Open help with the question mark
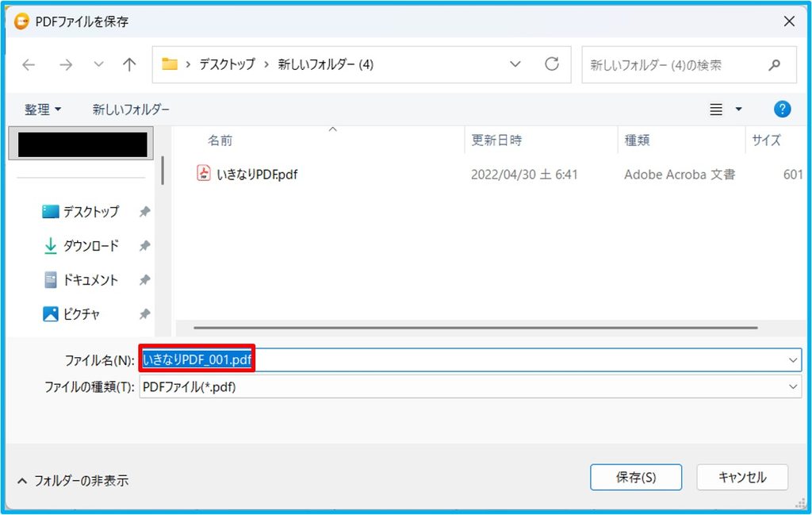Viewport: 812px width, 515px height. pos(782,110)
